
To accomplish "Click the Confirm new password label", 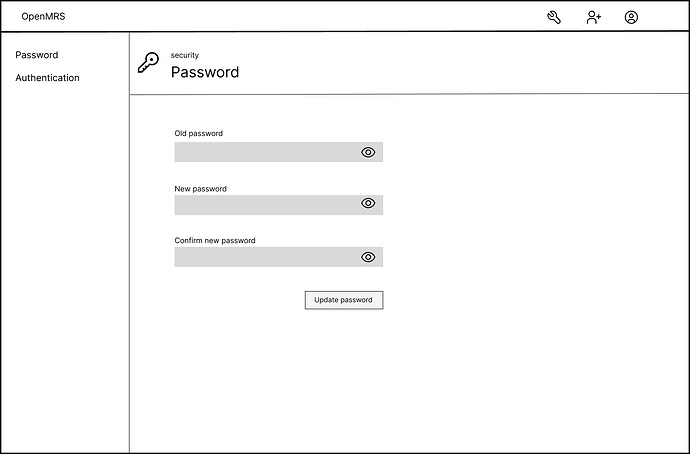I will coord(215,241).
